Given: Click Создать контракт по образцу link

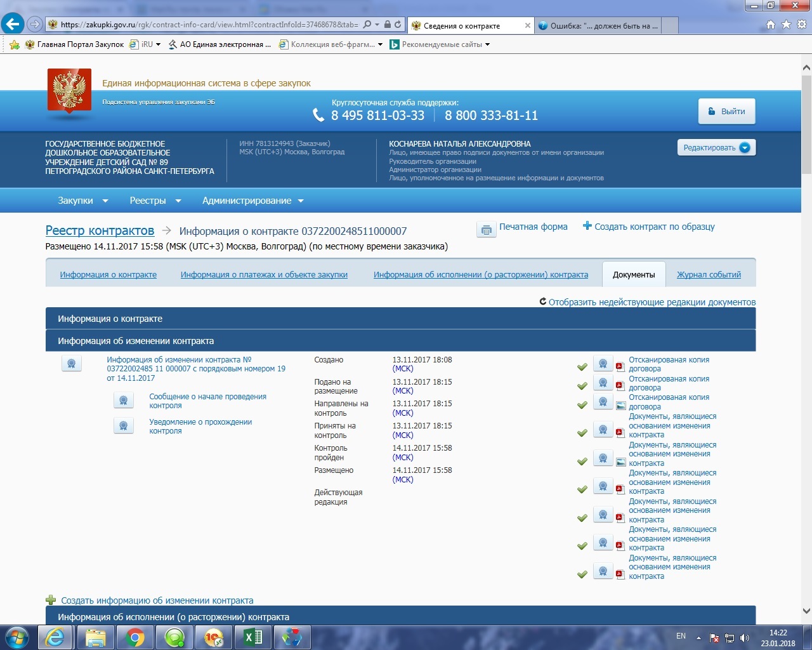Looking at the screenshot, I should [x=655, y=227].
